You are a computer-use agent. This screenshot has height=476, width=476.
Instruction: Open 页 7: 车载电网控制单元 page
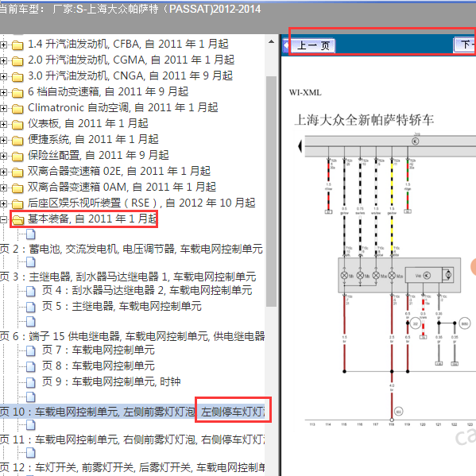click(99, 350)
